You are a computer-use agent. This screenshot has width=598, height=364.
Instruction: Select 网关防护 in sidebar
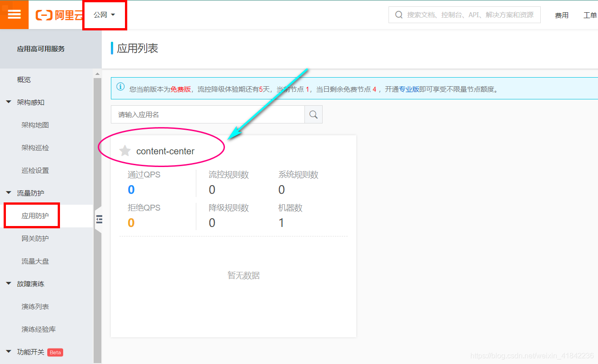(35, 238)
